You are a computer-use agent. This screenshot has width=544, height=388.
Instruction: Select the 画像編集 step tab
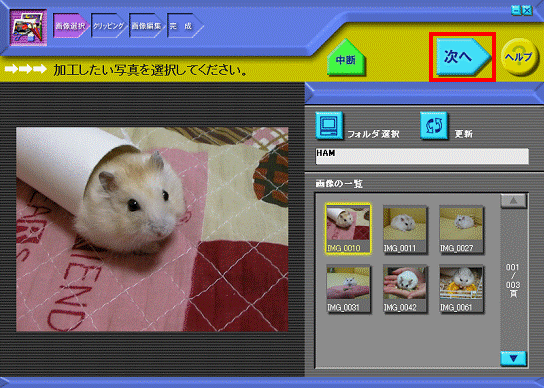click(x=147, y=26)
